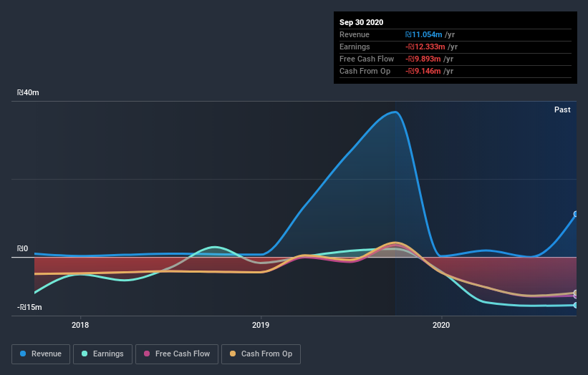
Task: Click the ₪0 y-axis label
Action: pos(22,248)
